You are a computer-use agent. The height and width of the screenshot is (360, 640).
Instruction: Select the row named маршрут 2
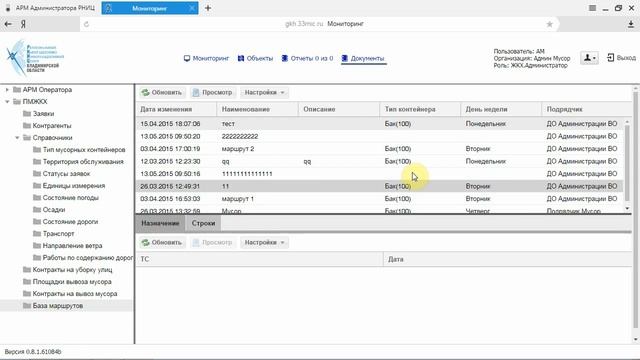coord(379,149)
